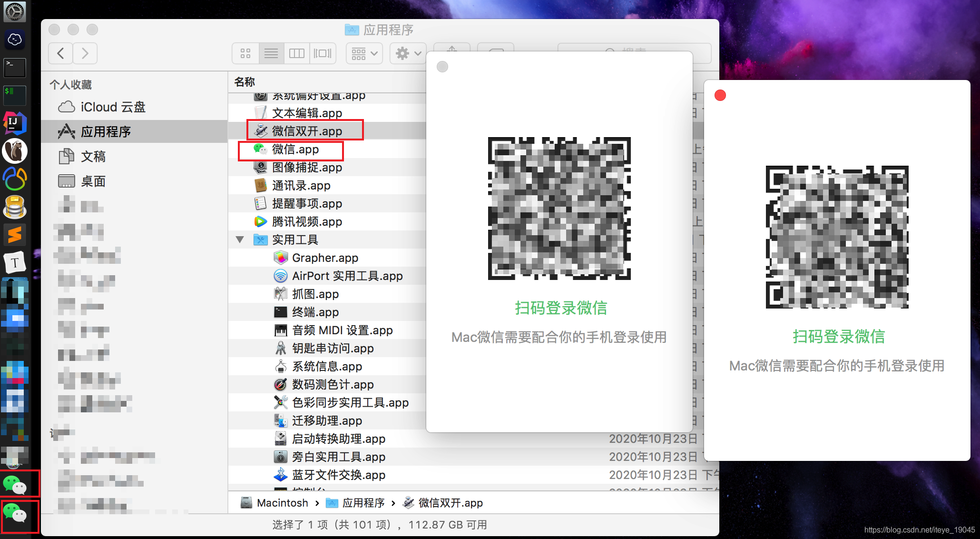Select 文稿 in the sidebar
The width and height of the screenshot is (980, 539).
pos(135,156)
